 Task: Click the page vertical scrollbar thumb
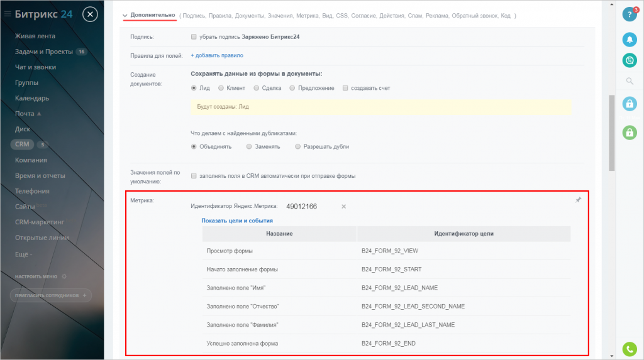[x=611, y=133]
